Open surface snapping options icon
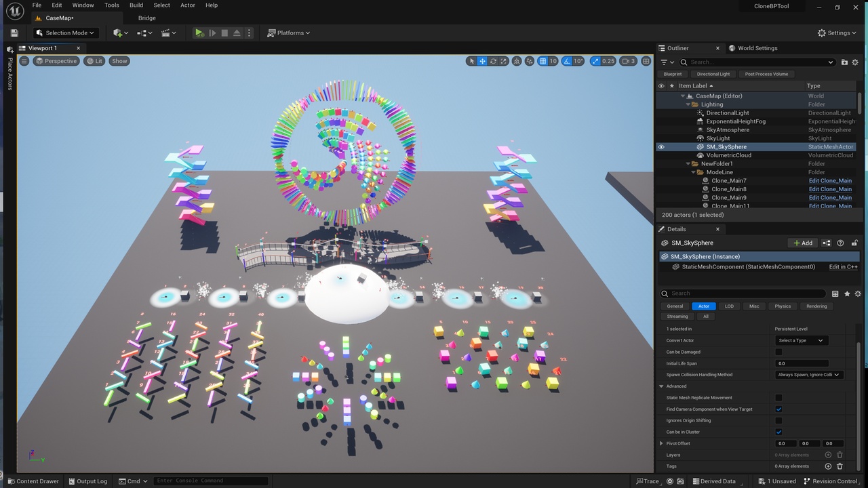This screenshot has height=488, width=868. click(x=529, y=61)
